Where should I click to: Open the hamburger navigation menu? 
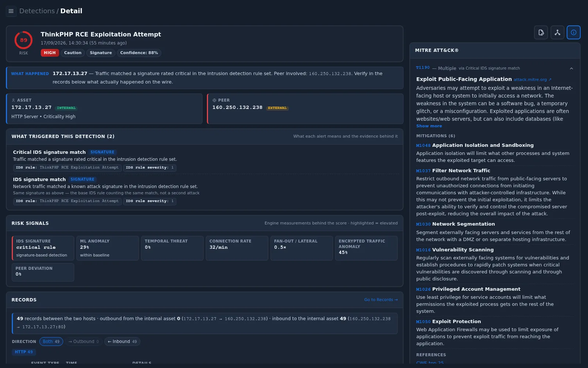tap(11, 11)
